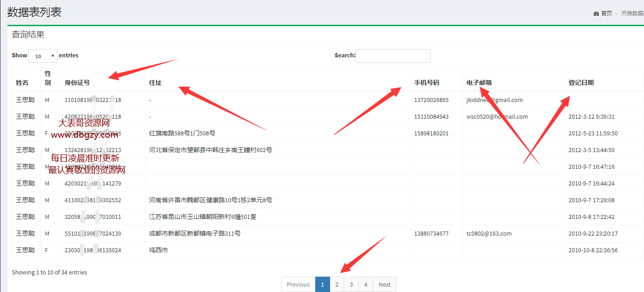The image size is (644, 292).
Task: Select the 开房数据 breadcrumb item
Action: tap(632, 13)
